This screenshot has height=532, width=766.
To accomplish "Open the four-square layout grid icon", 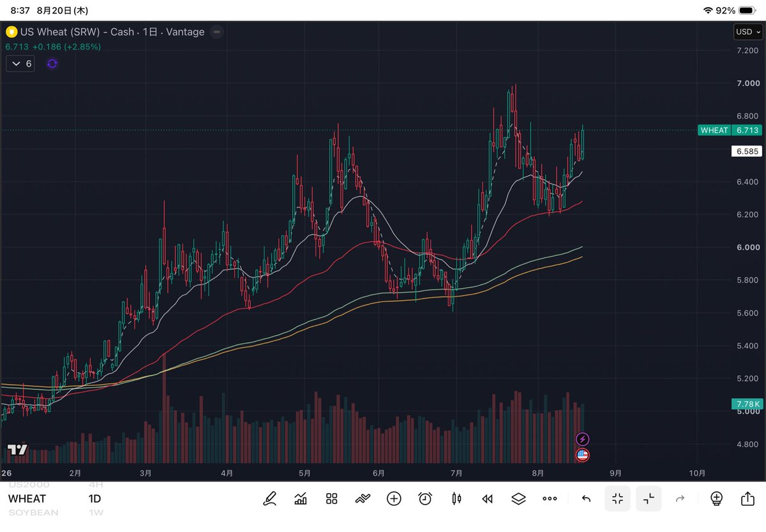I will 331,499.
